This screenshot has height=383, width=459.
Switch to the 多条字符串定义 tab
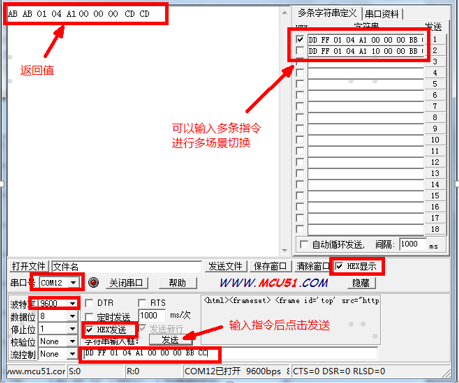tap(327, 14)
